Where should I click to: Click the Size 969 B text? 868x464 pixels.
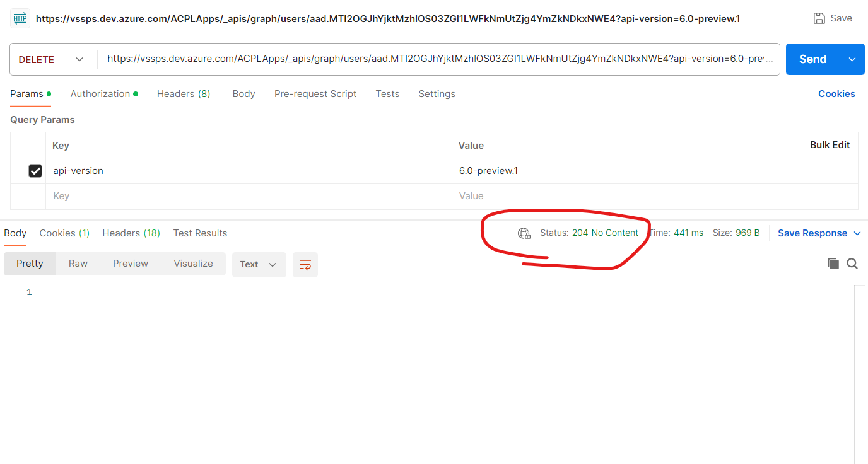[736, 233]
